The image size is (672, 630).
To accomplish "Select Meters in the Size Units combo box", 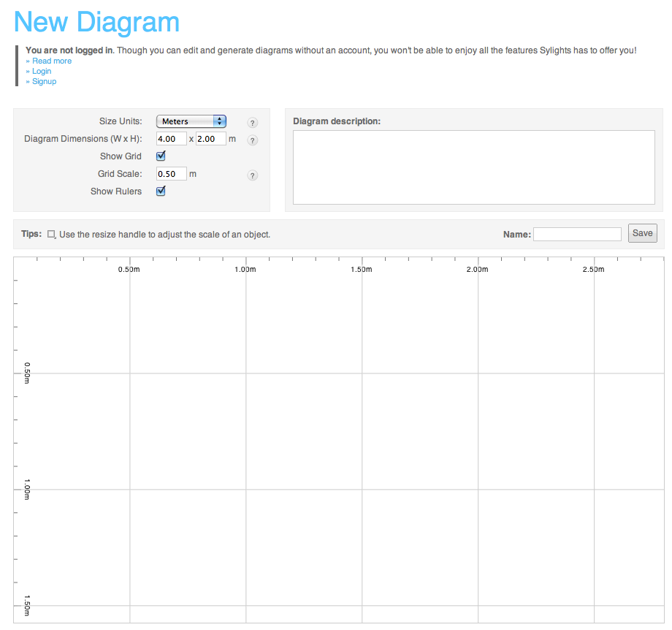I will [x=190, y=121].
